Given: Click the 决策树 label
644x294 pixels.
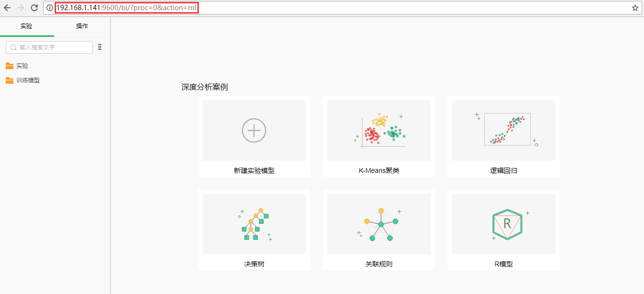Looking at the screenshot, I should (x=254, y=264).
